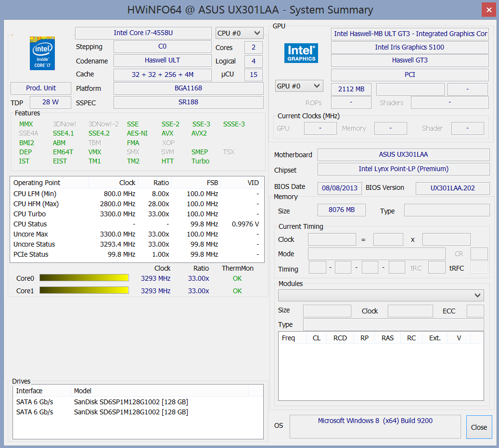Click the Intel Core i7 logo image
This screenshot has height=448, width=499.
(42, 53)
